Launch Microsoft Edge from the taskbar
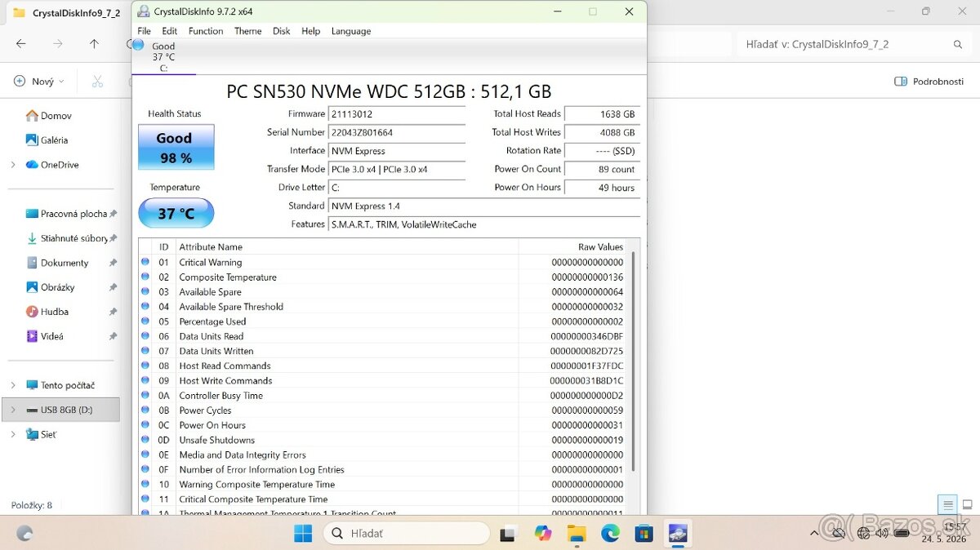Screen dimensions: 980x550 (x=610, y=534)
